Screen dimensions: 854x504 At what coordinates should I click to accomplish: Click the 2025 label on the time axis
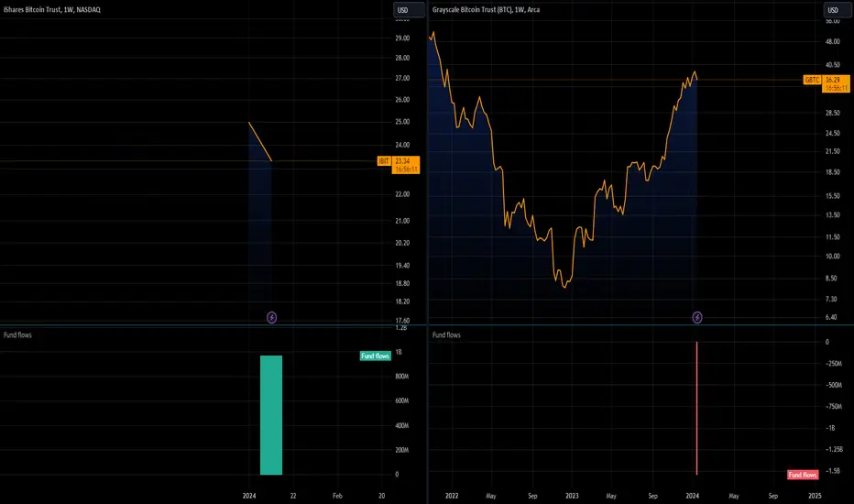pyautogui.click(x=815, y=496)
